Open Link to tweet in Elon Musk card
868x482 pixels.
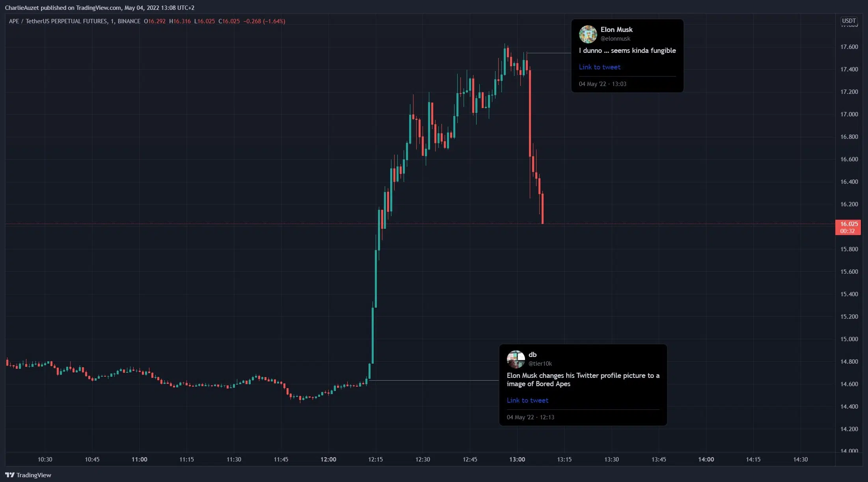coord(599,67)
